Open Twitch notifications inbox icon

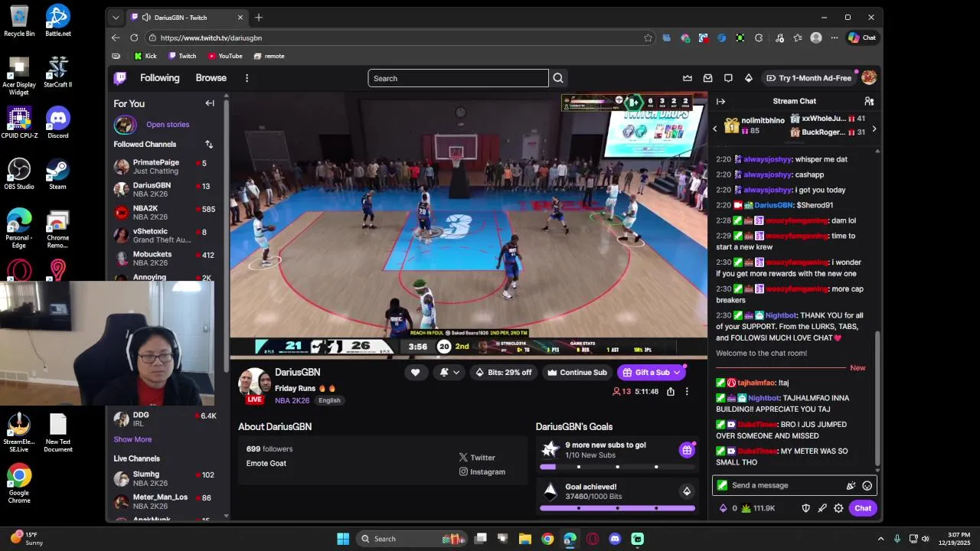click(x=708, y=78)
